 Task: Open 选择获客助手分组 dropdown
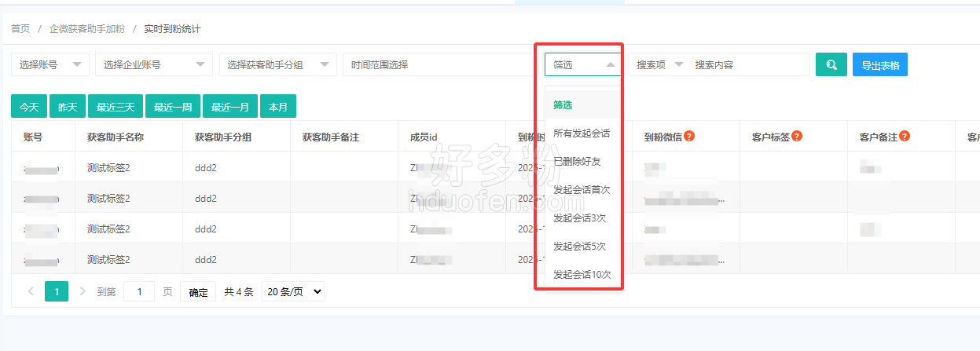coord(278,64)
